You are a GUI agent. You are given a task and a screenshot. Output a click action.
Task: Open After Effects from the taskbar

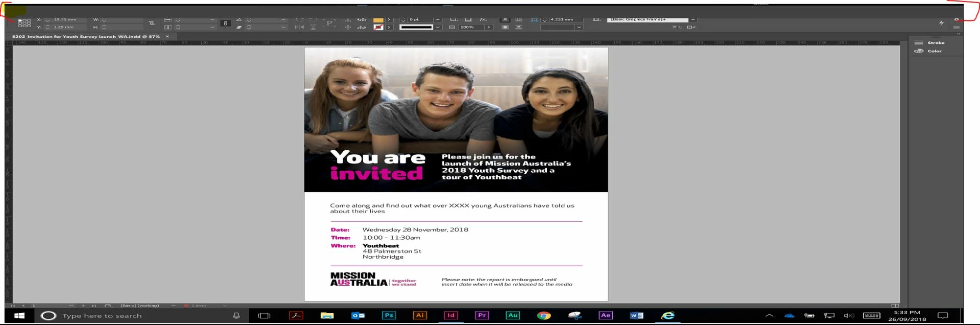pos(605,315)
